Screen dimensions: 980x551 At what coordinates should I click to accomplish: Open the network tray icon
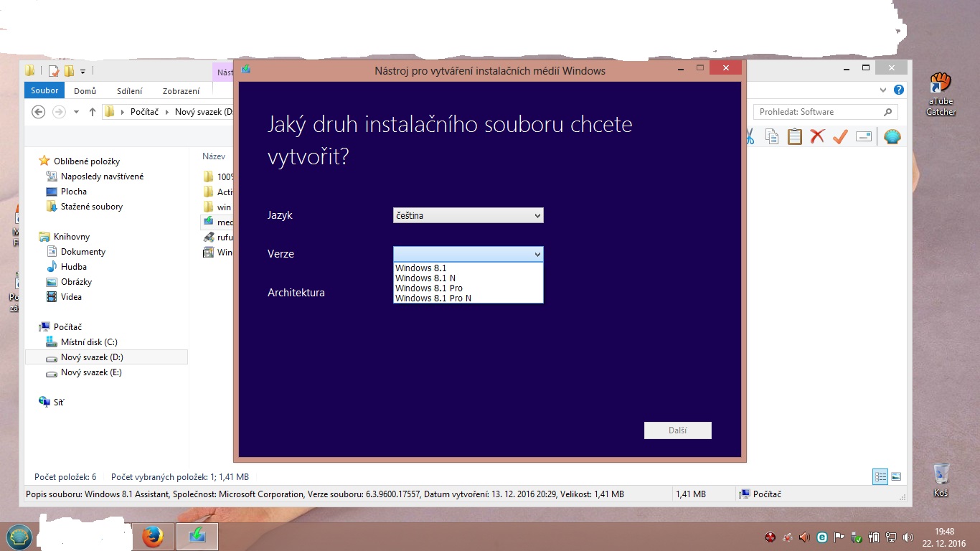(891, 537)
